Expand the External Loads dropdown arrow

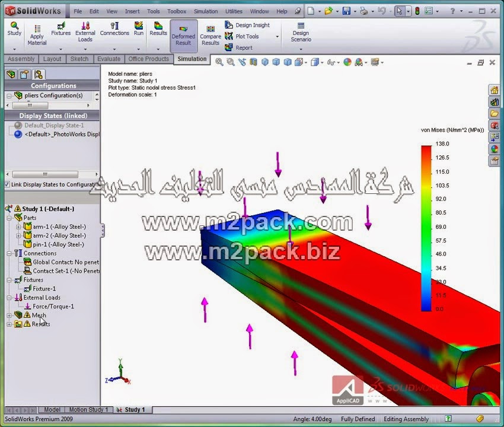click(x=85, y=49)
